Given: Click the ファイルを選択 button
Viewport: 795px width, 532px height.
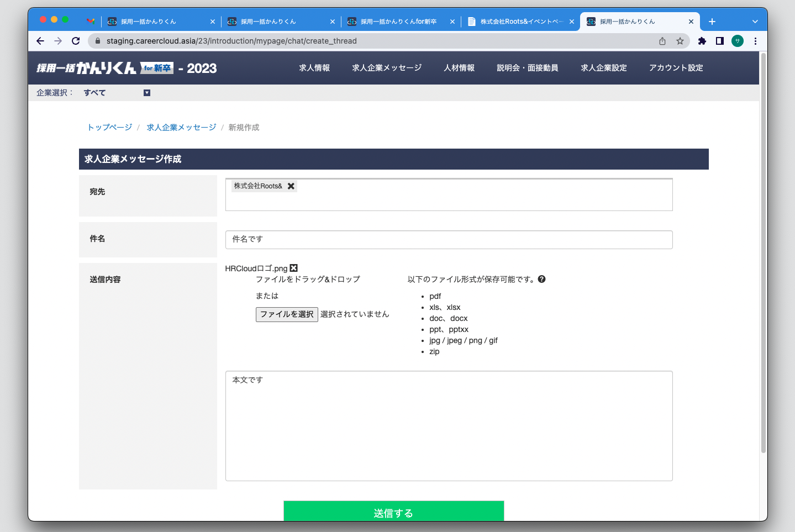Looking at the screenshot, I should [x=287, y=314].
